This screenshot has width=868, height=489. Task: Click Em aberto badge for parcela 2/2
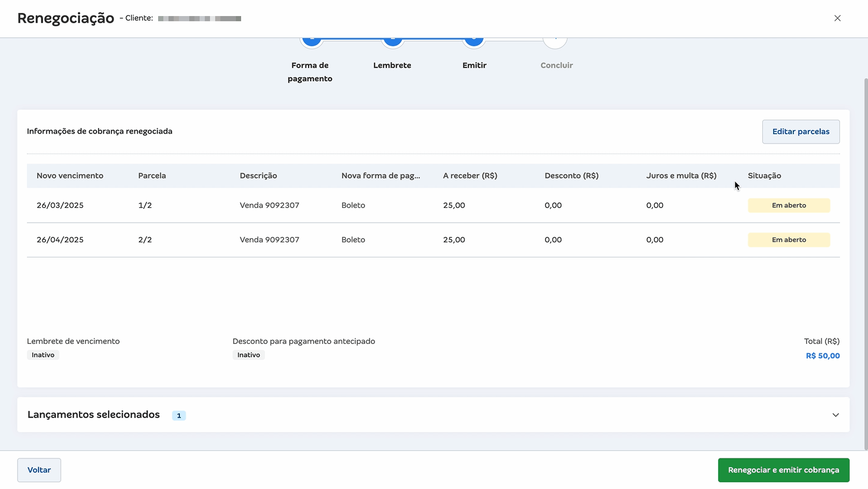click(789, 240)
